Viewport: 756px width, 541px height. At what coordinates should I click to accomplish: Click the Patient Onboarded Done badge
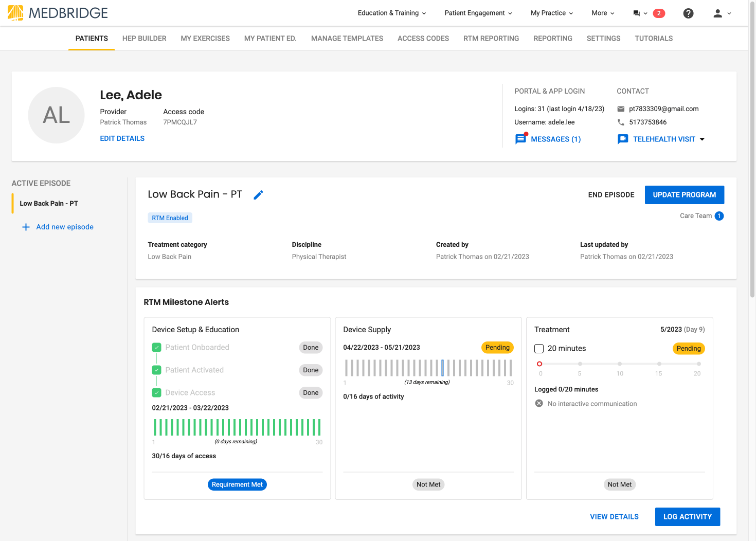(x=311, y=348)
